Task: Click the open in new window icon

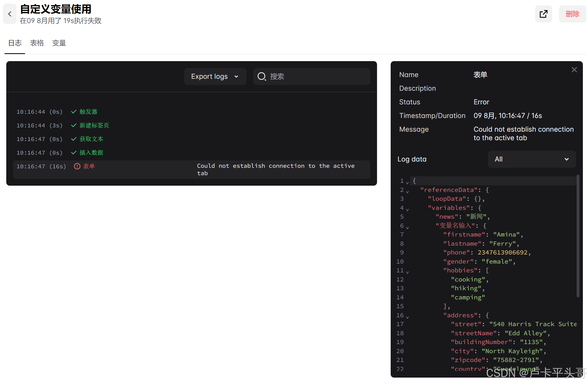Action: pyautogui.click(x=543, y=14)
